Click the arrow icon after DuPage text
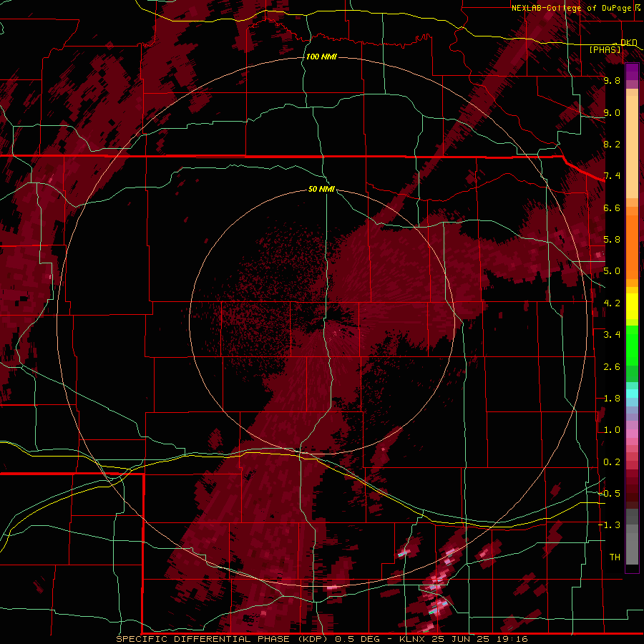 pos(639,7)
